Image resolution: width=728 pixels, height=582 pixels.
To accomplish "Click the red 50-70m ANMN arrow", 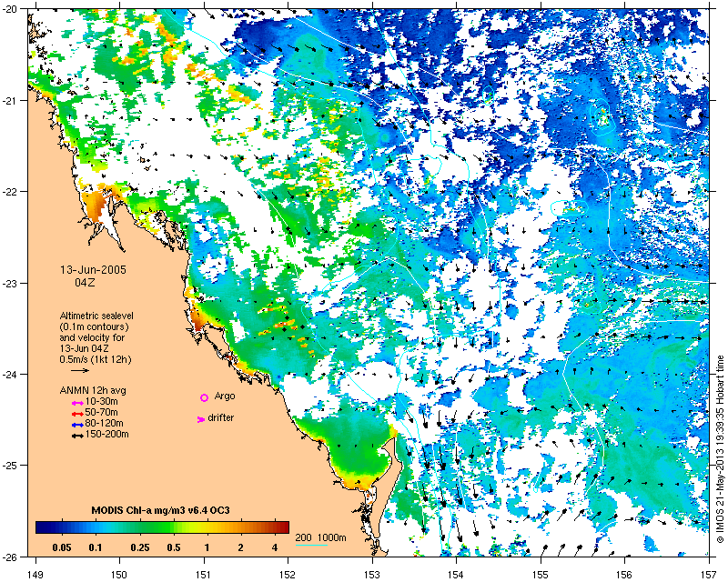I will 77,414.
